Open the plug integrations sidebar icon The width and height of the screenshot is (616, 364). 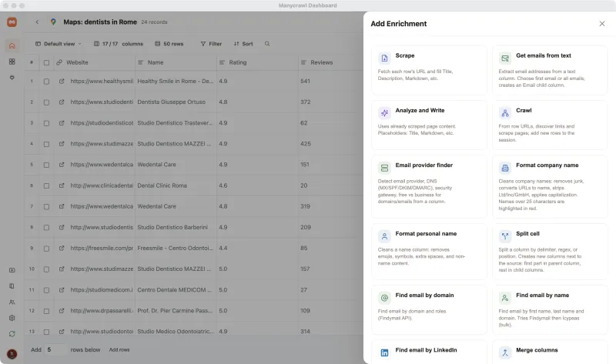point(12,78)
